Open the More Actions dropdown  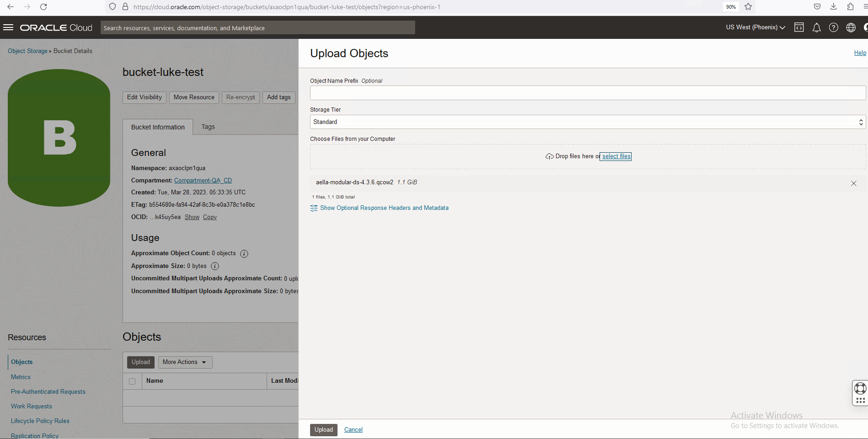coord(185,362)
